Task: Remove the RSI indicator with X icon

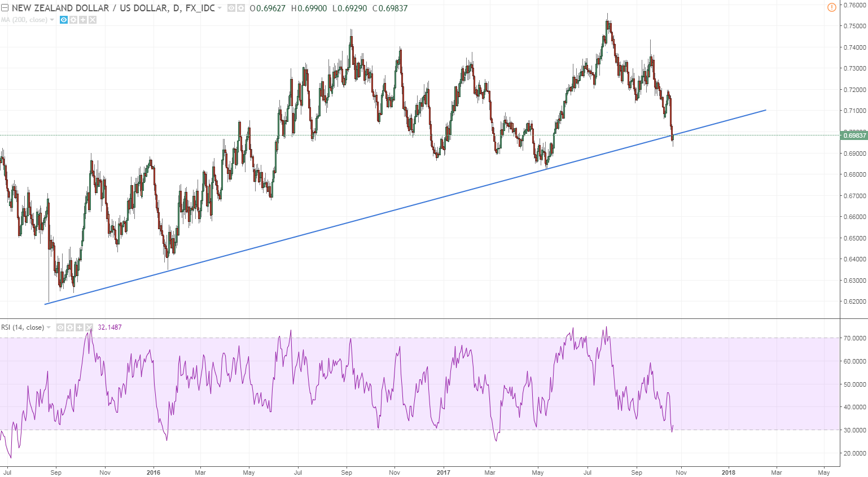Action: [89, 327]
